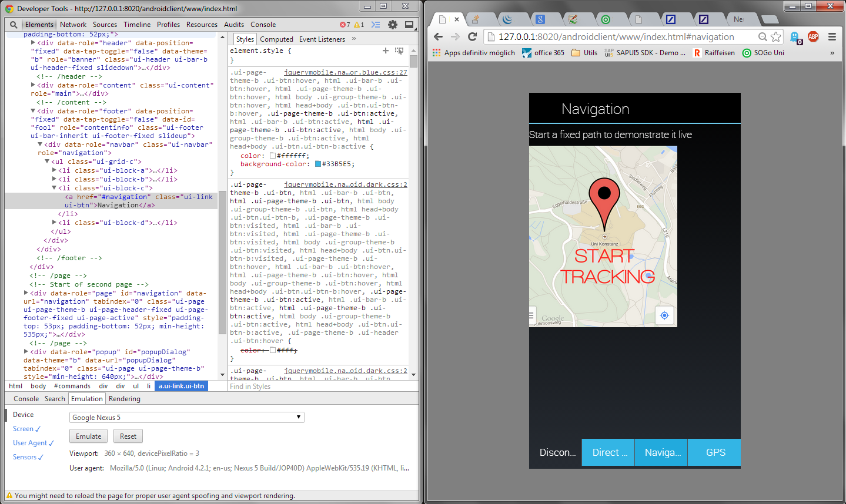Open the office 365 bookmark
Image resolution: width=846 pixels, height=504 pixels.
click(x=543, y=53)
